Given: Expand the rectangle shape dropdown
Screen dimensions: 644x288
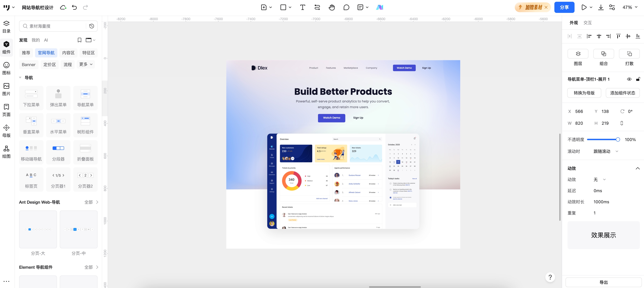Looking at the screenshot, I should pyautogui.click(x=290, y=7).
